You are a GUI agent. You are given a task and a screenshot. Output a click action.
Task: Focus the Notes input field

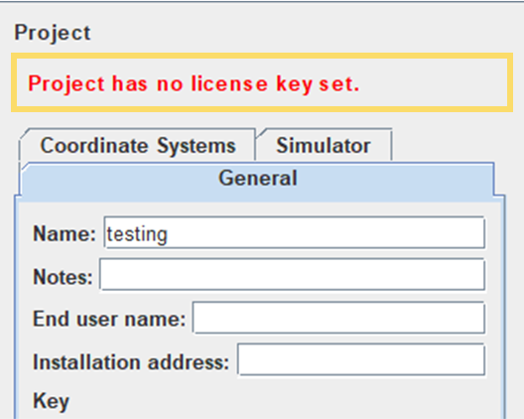(292, 275)
